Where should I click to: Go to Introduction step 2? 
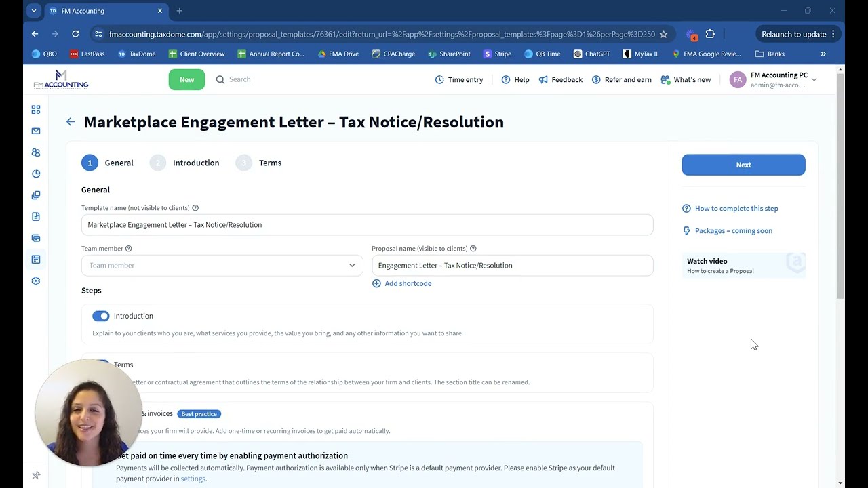coord(184,163)
